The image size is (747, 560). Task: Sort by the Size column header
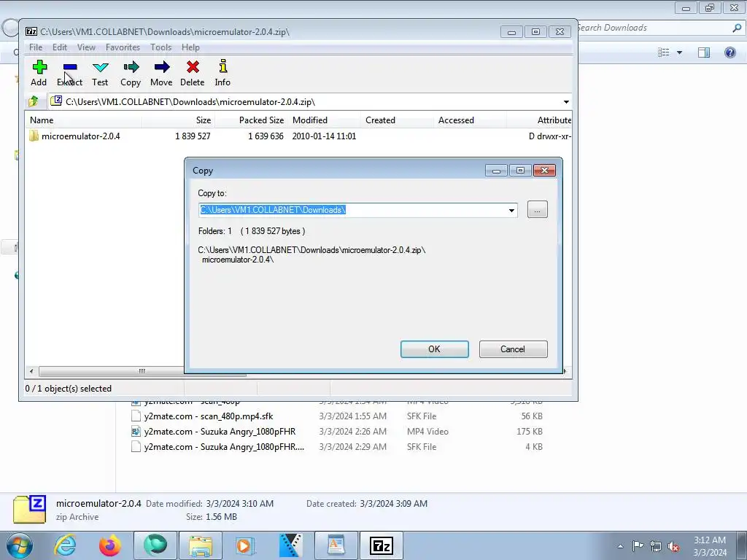click(178, 120)
